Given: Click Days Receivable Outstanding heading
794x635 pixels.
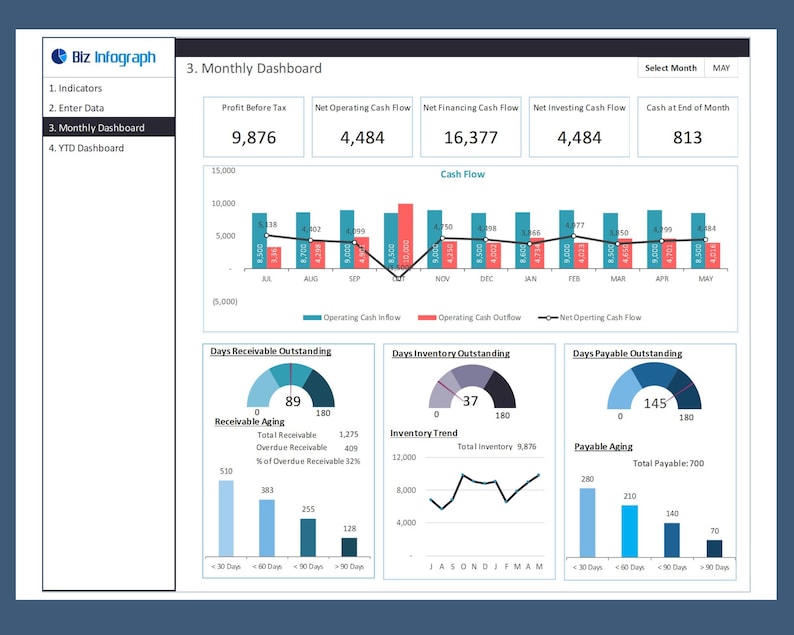Looking at the screenshot, I should [x=270, y=351].
